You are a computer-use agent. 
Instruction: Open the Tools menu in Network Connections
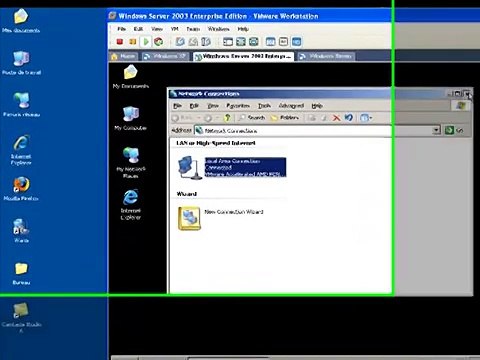[264, 106]
